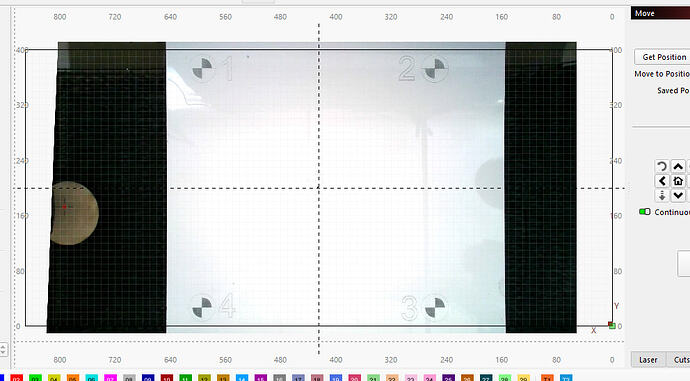Switch to the Laser tab
The width and height of the screenshot is (690, 381).
click(648, 359)
